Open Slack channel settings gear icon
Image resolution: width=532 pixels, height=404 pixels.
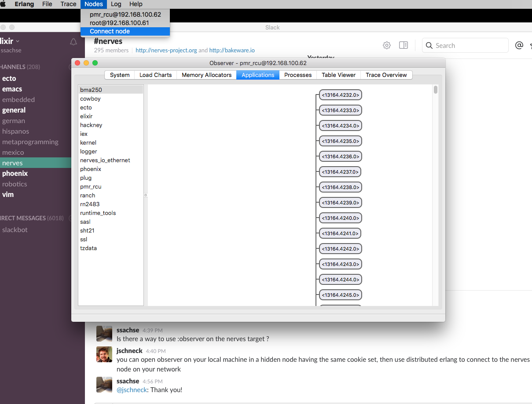click(387, 45)
